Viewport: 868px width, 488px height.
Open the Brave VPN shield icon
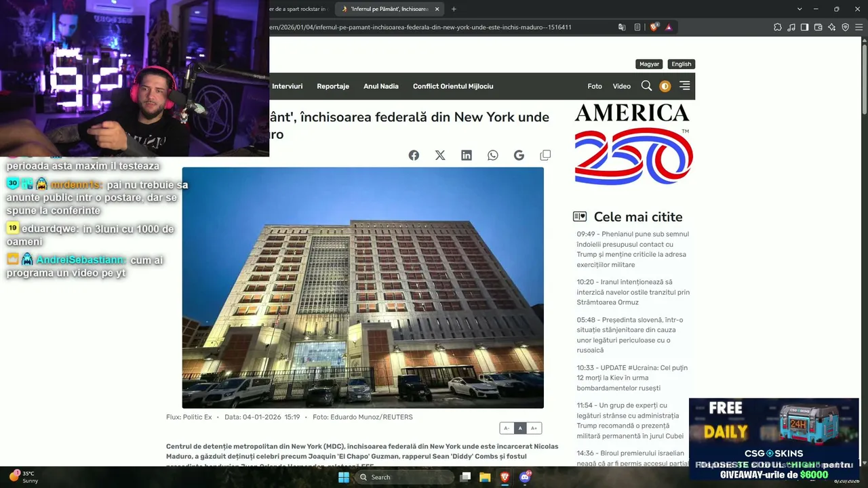(x=846, y=27)
